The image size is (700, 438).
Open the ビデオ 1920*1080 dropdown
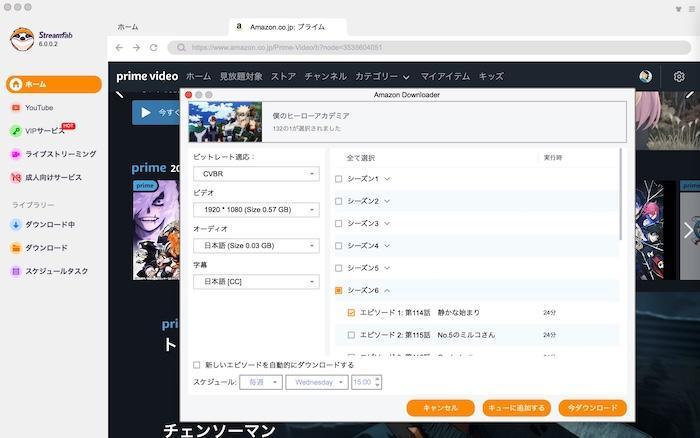tap(256, 209)
